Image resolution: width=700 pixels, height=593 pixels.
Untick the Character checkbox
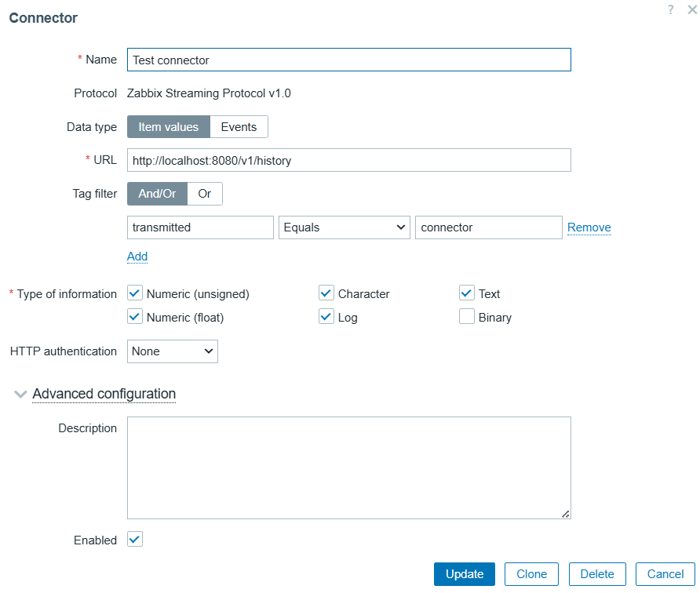(327, 294)
